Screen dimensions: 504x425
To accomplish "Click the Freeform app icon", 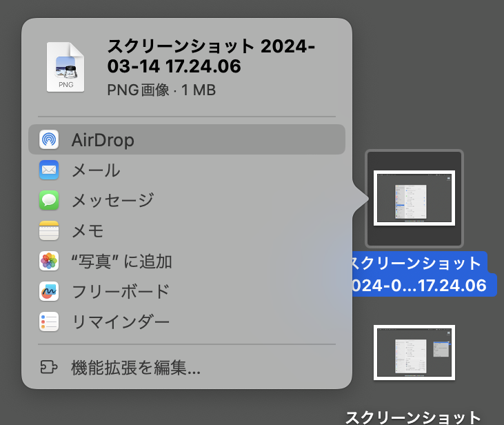I will 49,291.
